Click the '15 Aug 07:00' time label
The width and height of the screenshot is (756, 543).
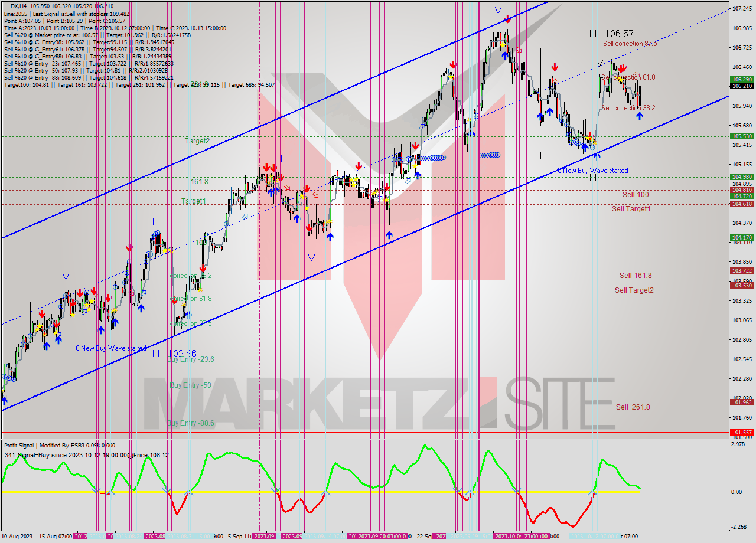pyautogui.click(x=56, y=537)
